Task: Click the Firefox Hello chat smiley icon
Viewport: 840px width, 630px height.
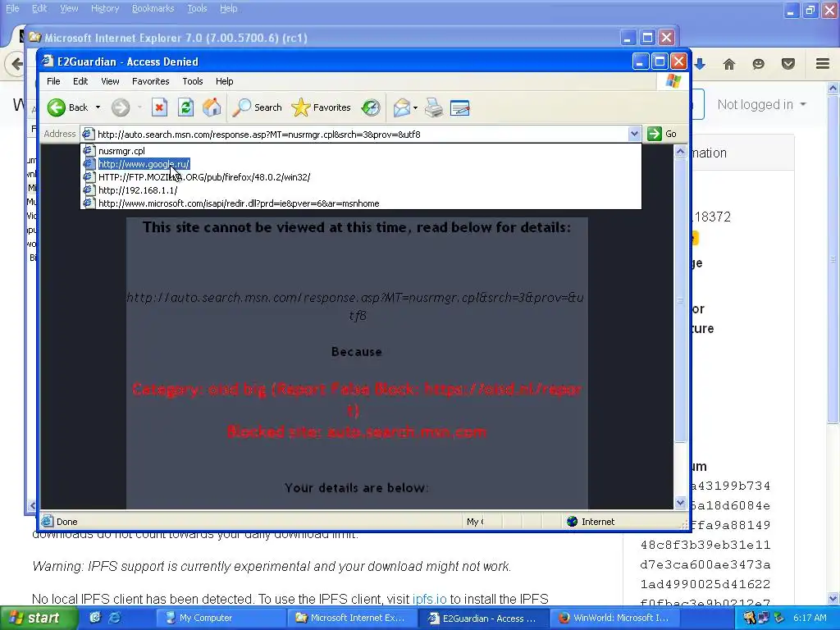Action: tap(759, 64)
